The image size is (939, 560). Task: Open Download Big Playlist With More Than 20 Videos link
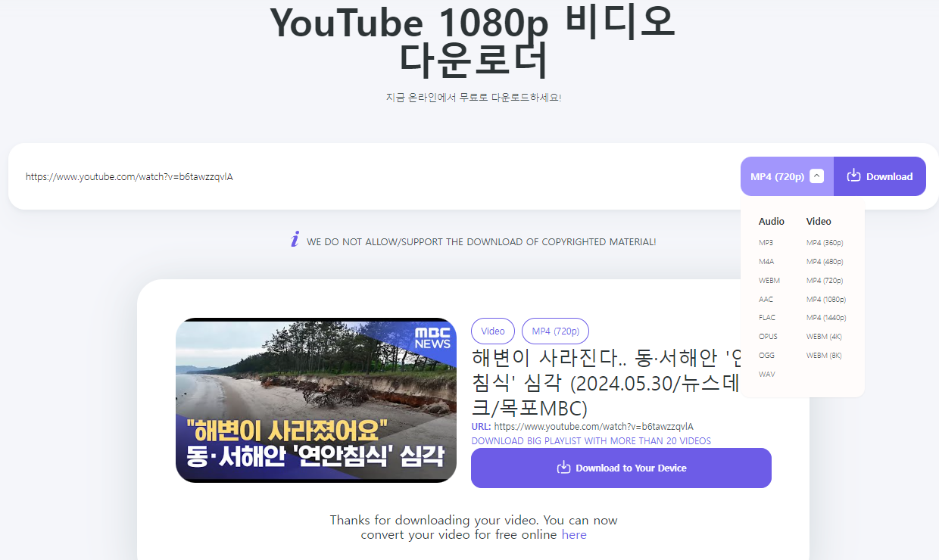[591, 441]
